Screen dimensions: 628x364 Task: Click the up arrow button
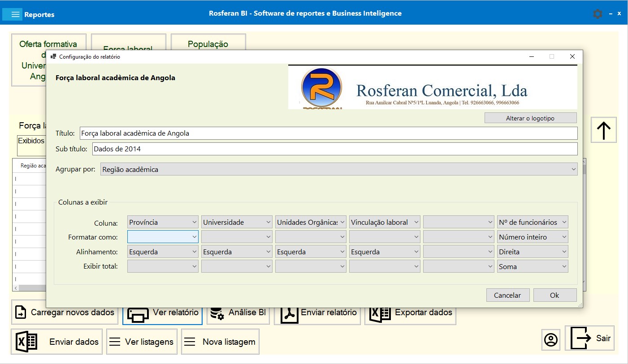603,130
